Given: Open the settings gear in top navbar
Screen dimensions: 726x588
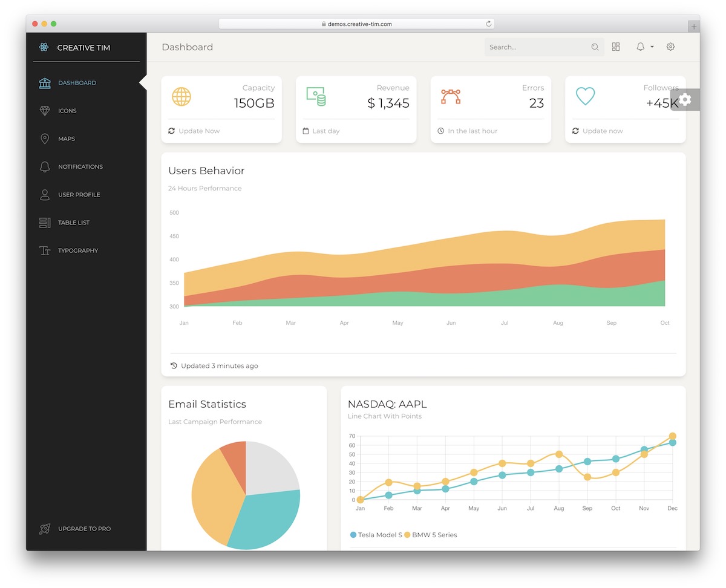Looking at the screenshot, I should (x=670, y=47).
